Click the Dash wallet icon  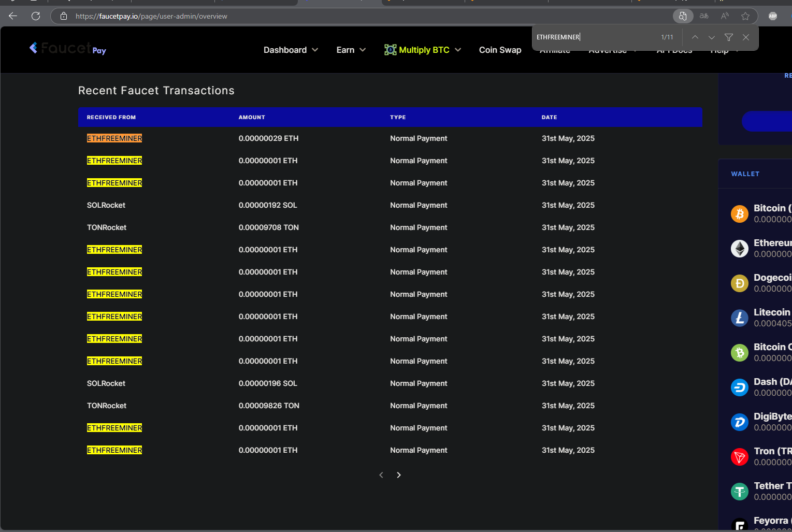click(x=740, y=387)
